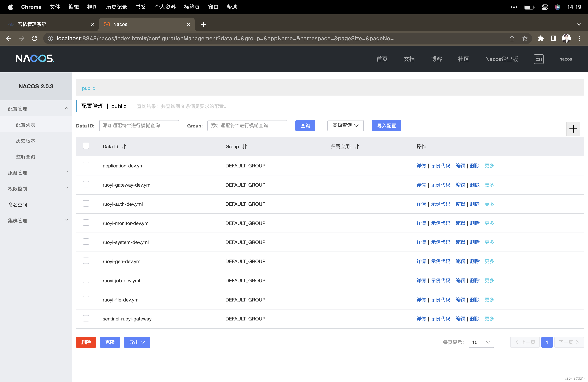The image size is (588, 382).
Task: Go forward with browser forward arrow
Action: (x=22, y=38)
